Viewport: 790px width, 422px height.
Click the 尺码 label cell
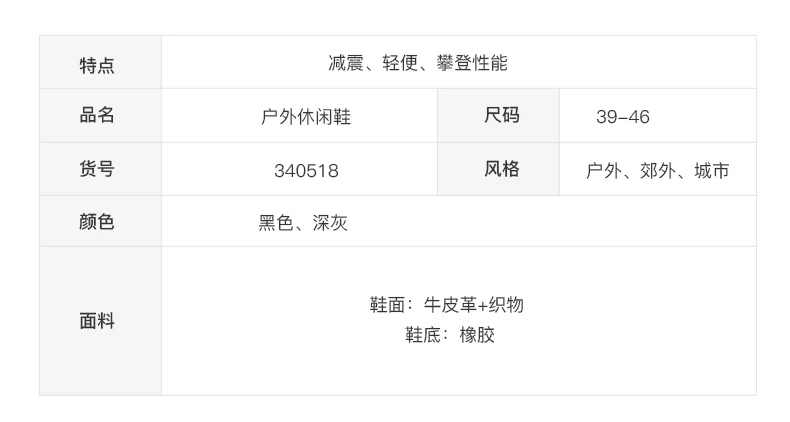pos(502,116)
